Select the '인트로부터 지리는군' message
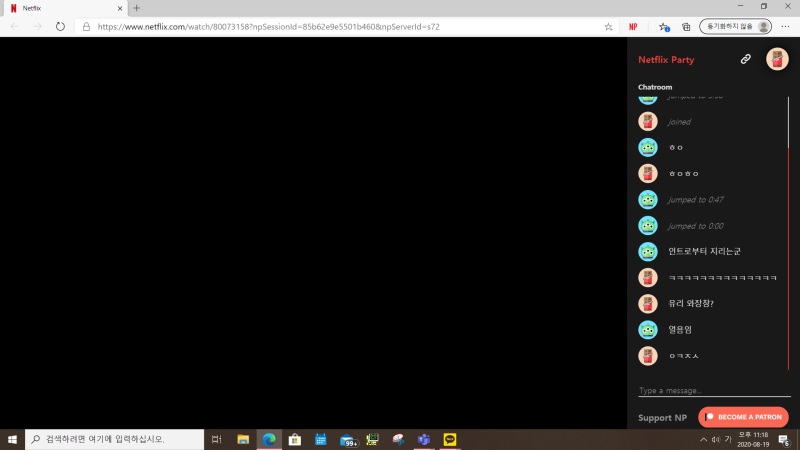 click(x=705, y=252)
